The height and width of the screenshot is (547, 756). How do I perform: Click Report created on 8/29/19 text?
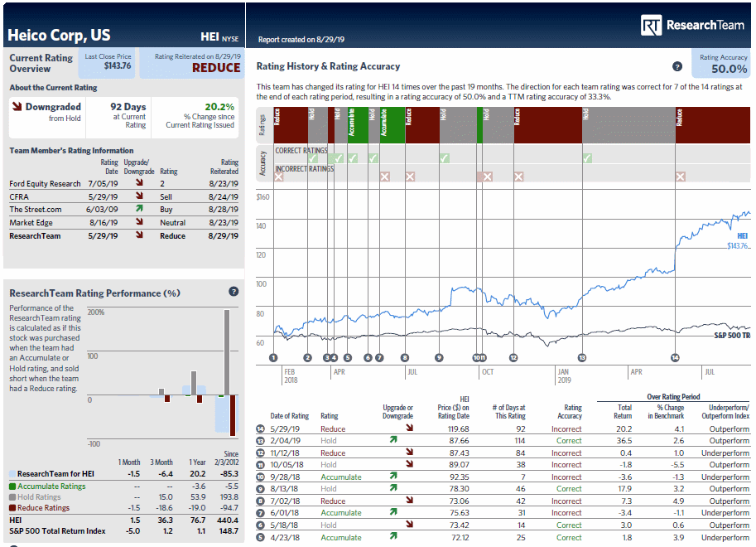(x=301, y=40)
